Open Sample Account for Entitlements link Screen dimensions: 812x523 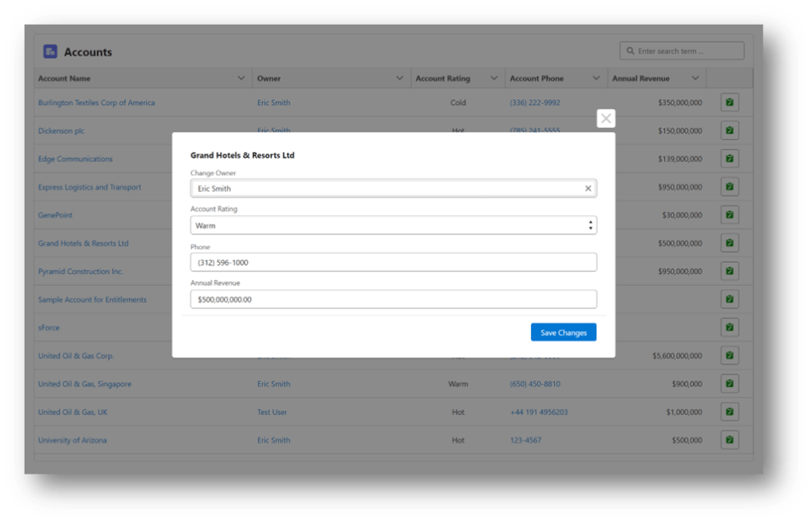[x=92, y=299]
